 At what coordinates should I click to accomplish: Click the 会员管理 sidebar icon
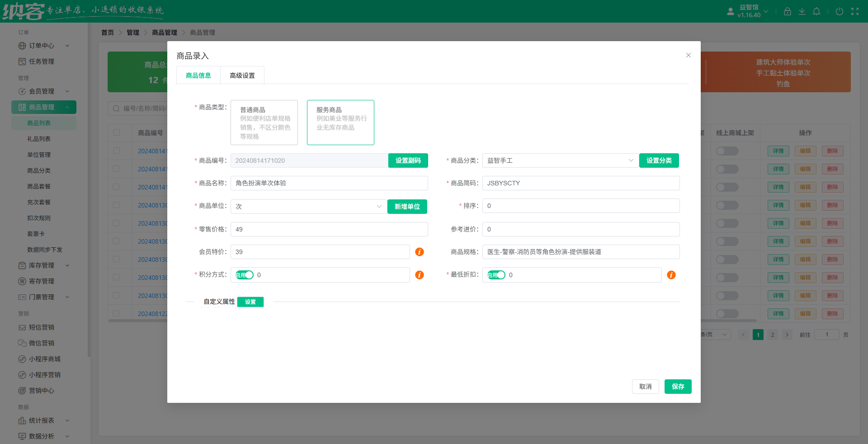click(x=22, y=91)
